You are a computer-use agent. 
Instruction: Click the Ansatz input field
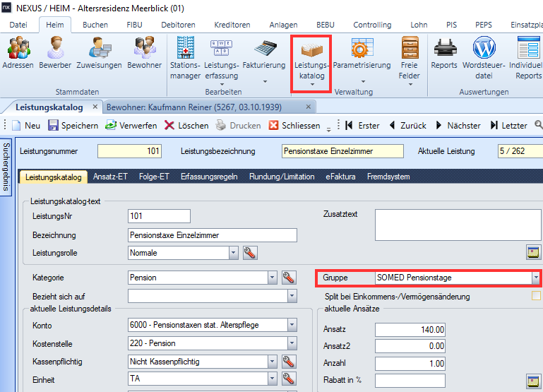pyautogui.click(x=410, y=330)
